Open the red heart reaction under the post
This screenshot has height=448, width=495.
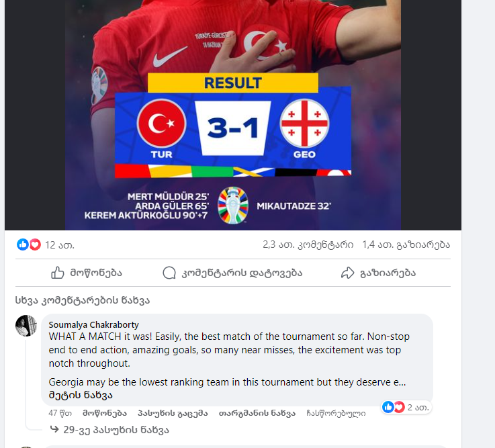(x=35, y=244)
